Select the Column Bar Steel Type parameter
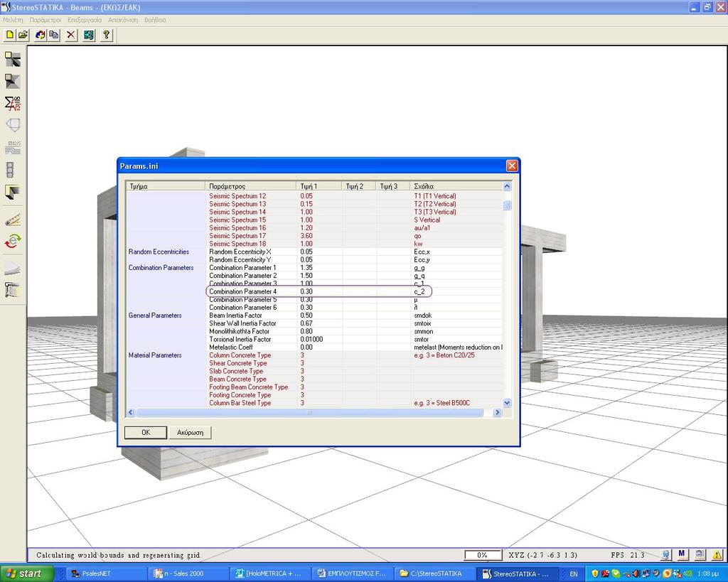The height and width of the screenshot is (582, 728). (240, 403)
